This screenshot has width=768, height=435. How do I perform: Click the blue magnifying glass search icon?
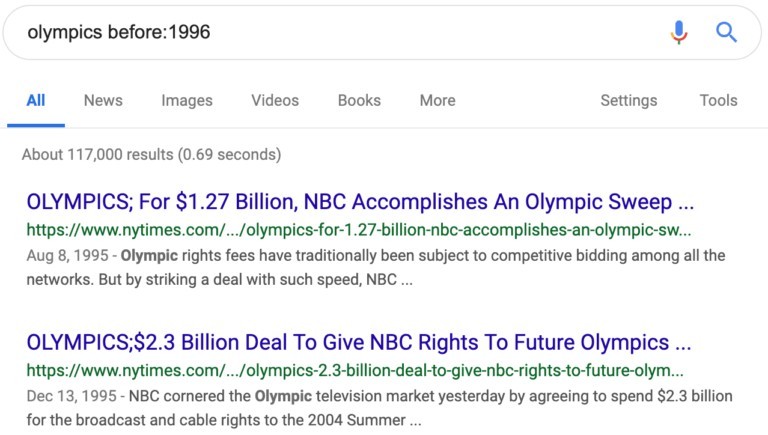pyautogui.click(x=727, y=32)
